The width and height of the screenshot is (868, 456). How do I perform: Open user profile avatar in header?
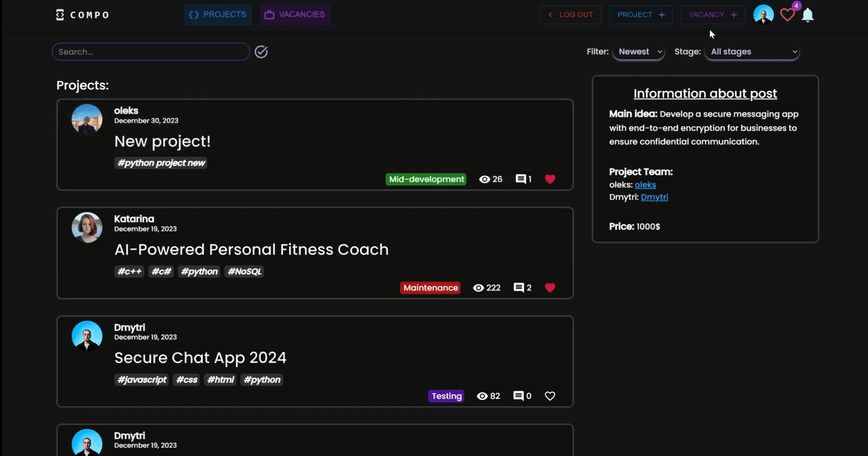pyautogui.click(x=763, y=15)
